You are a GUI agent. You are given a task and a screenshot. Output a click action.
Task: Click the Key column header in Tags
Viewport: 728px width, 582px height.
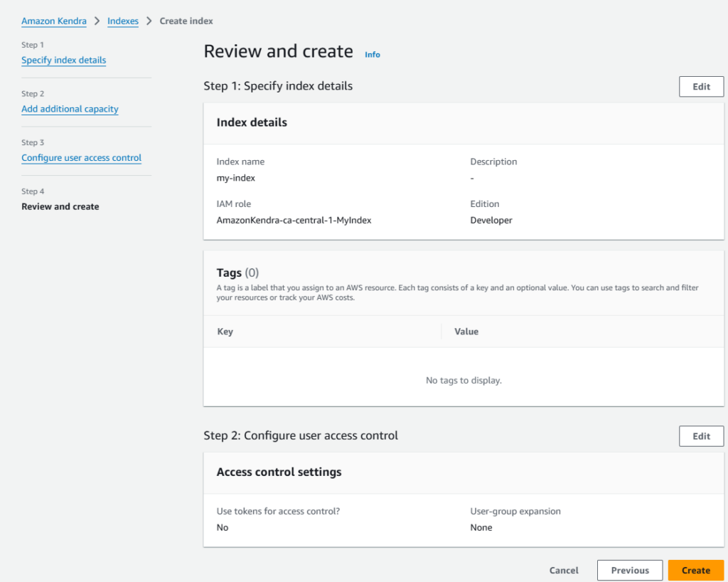click(x=225, y=332)
